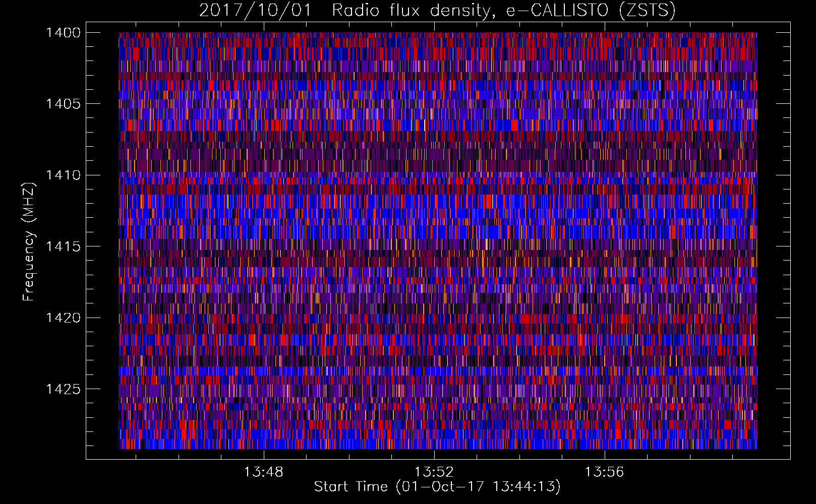Click the 1400 frequency tick label
This screenshot has width=816, height=504.
pos(63,33)
